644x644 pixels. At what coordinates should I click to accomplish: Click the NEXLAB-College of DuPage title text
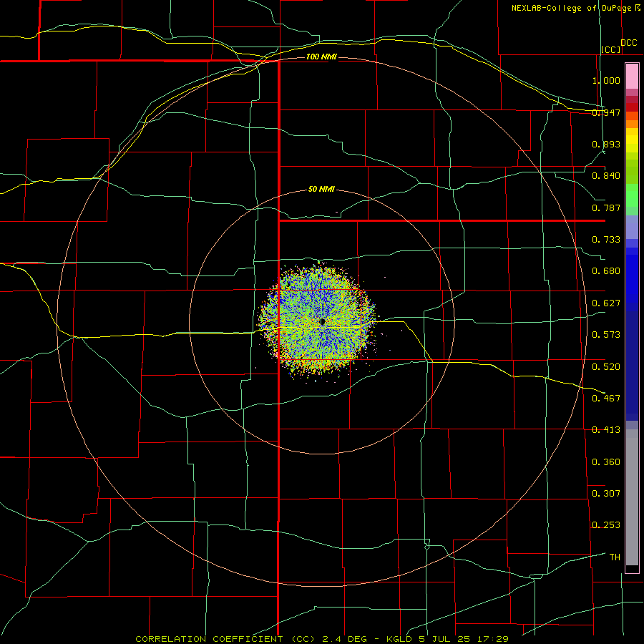[571, 8]
